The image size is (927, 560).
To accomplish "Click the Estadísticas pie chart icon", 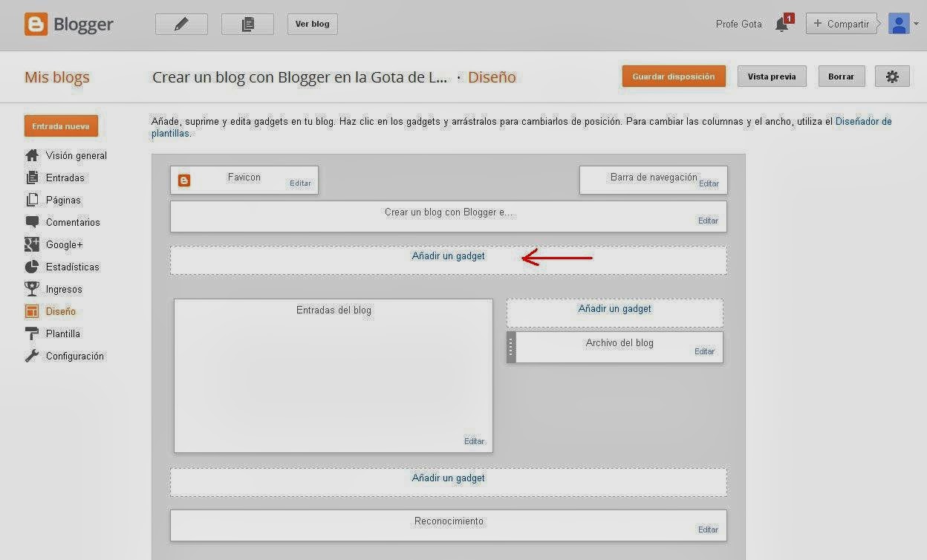I will (x=32, y=267).
